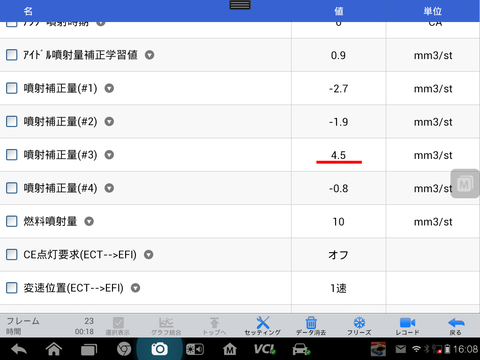Open the Setting tools icon
Viewport: 480px width, 360px height.
pyautogui.click(x=263, y=323)
